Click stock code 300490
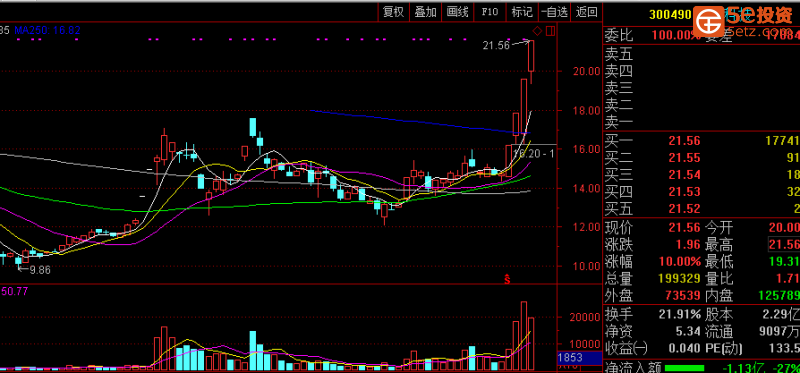 click(670, 14)
